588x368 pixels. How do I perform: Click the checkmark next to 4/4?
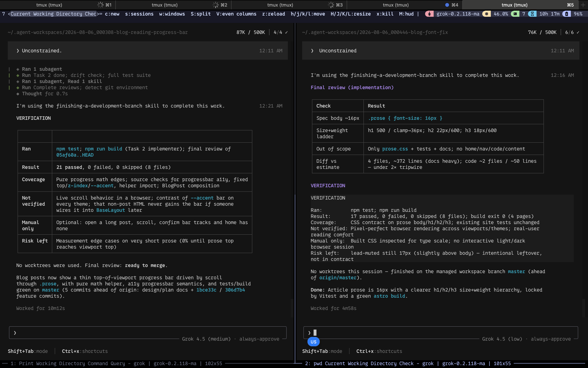coord(286,32)
